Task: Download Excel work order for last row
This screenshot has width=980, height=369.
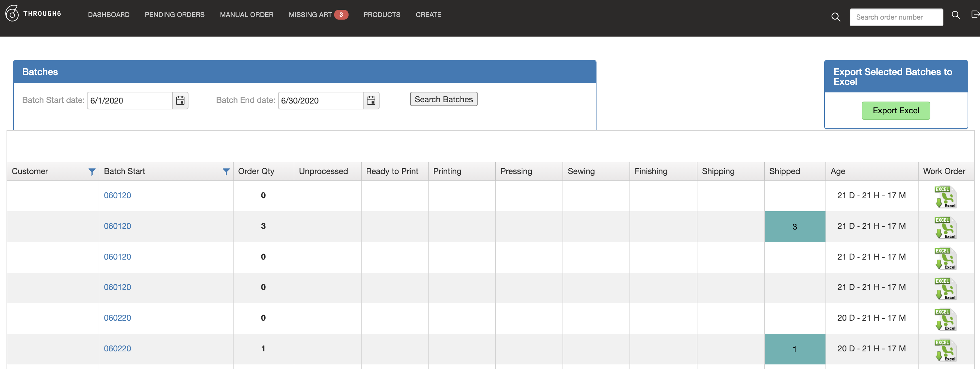Action: click(x=945, y=350)
